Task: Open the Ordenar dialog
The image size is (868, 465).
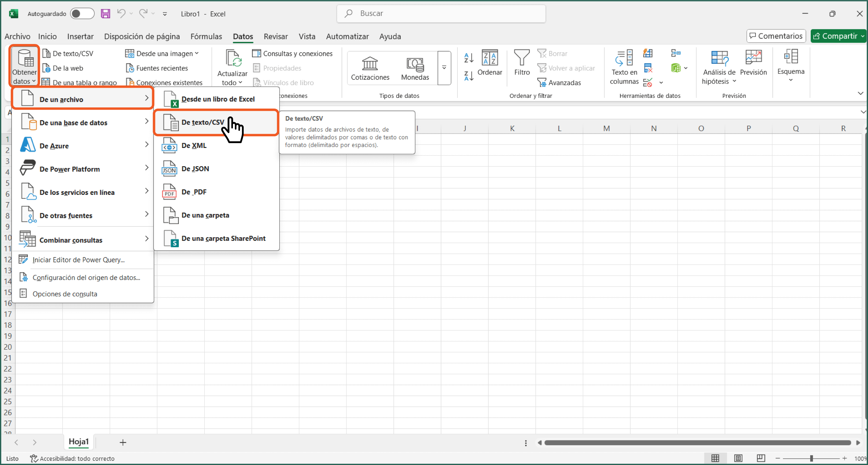Action: 490,63
